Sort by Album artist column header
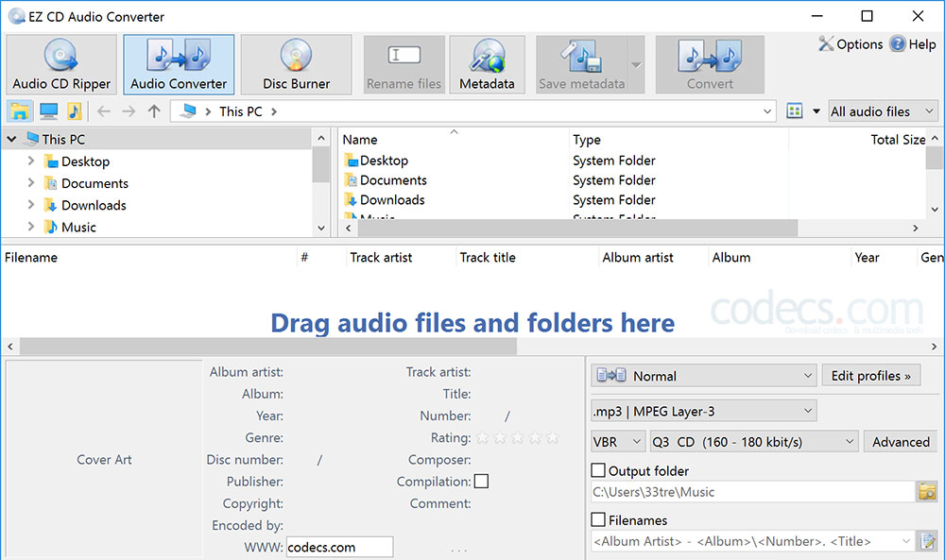 (x=653, y=257)
